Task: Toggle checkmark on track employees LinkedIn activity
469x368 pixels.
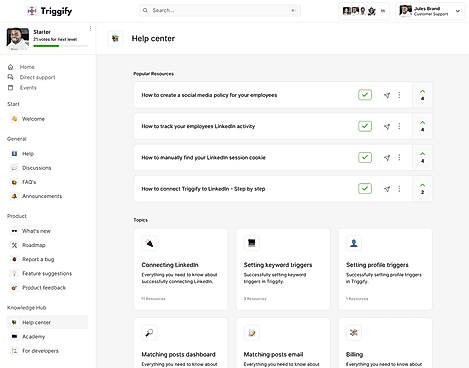Action: [x=365, y=126]
